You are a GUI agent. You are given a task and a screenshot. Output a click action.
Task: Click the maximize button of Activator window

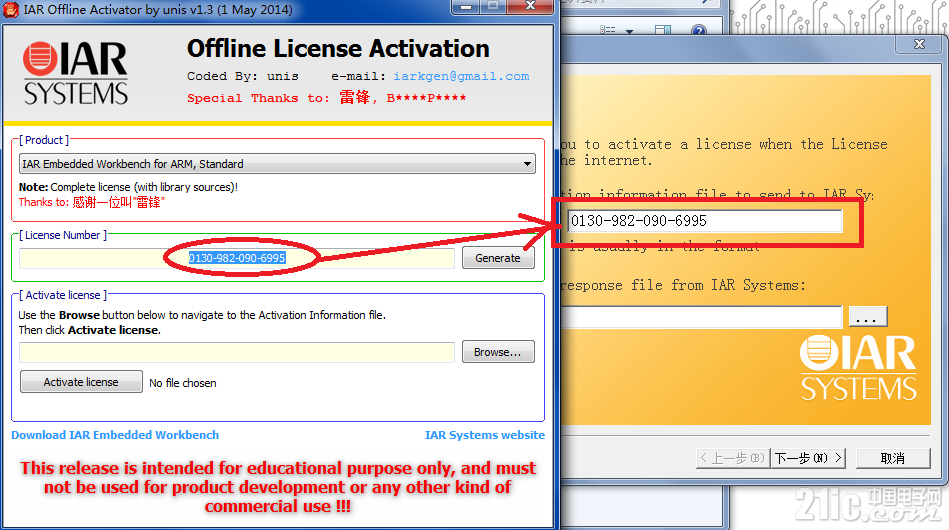click(x=493, y=6)
